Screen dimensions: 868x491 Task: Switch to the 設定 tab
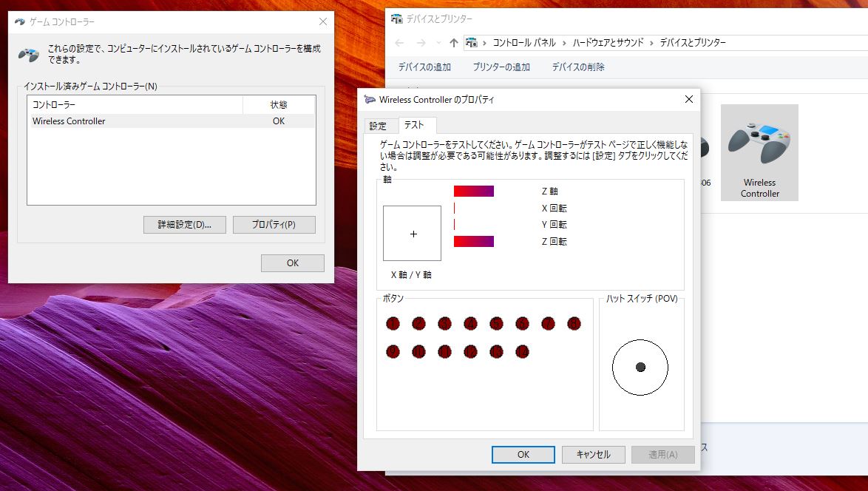point(378,126)
